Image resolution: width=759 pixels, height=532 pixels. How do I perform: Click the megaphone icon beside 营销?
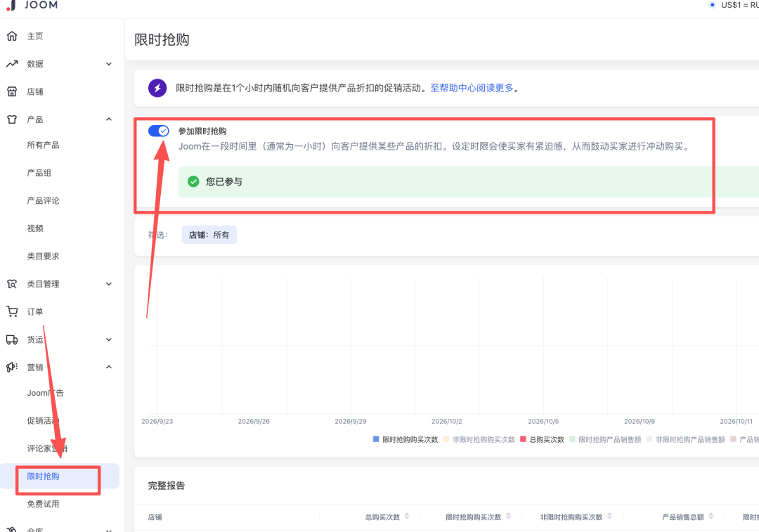point(12,367)
